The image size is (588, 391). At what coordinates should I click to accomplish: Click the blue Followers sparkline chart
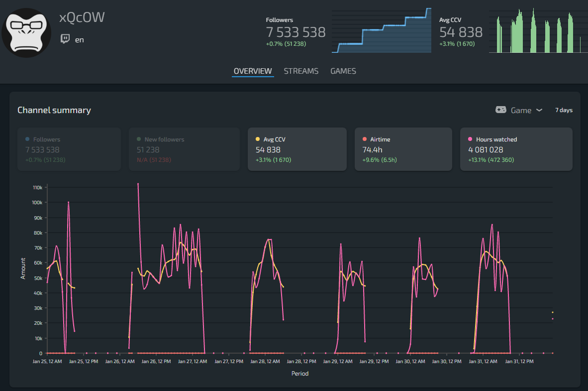[x=382, y=30]
